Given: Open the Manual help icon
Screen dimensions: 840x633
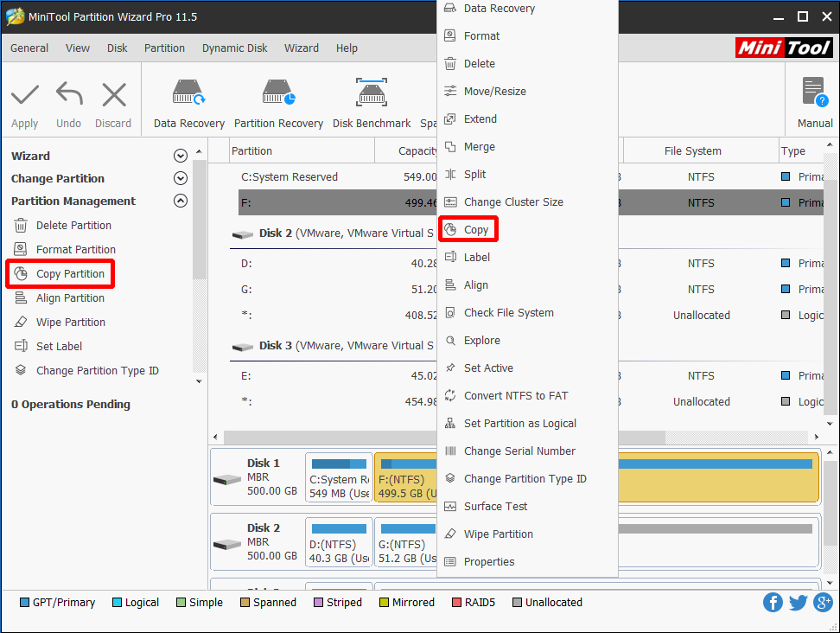Looking at the screenshot, I should point(815,93).
